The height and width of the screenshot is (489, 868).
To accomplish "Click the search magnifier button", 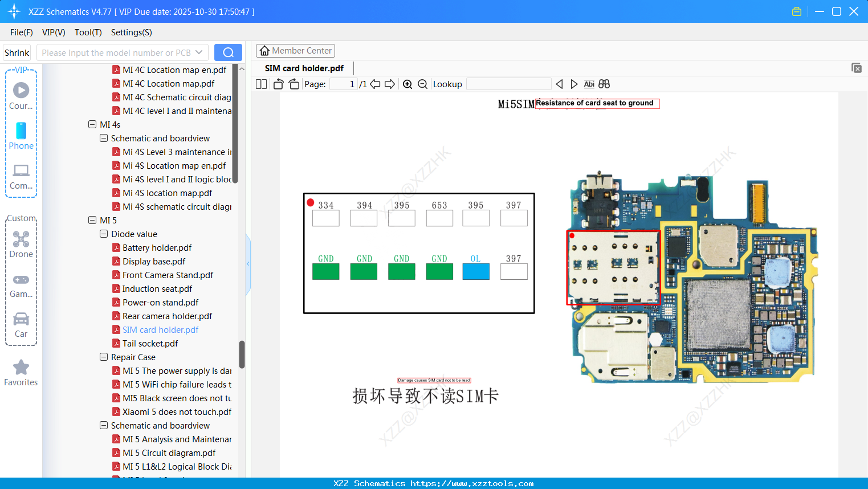I will pyautogui.click(x=228, y=52).
